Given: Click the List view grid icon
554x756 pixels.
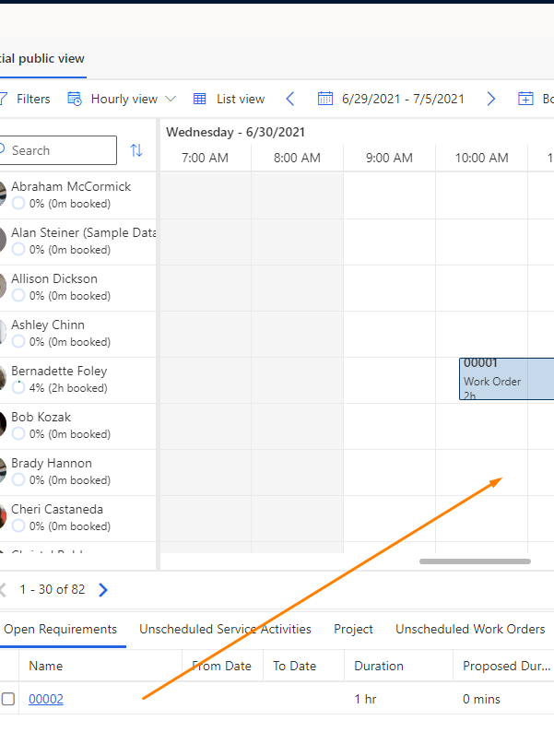Looking at the screenshot, I should [200, 99].
